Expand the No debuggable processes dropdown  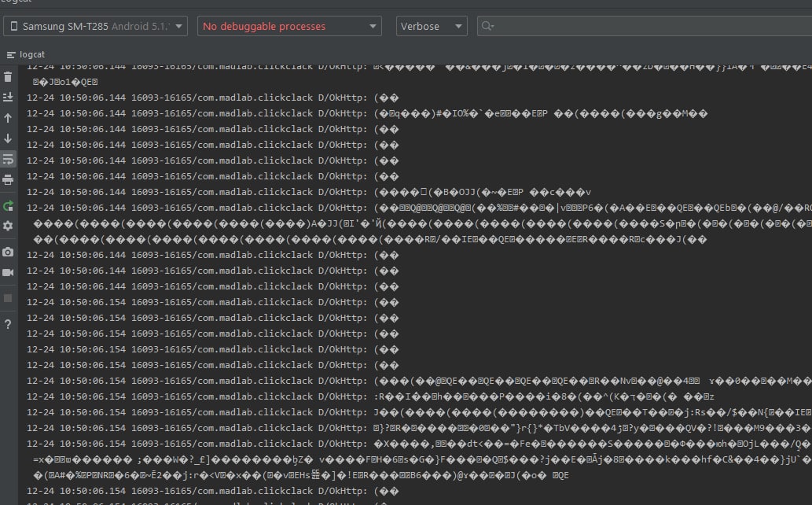[x=289, y=26]
